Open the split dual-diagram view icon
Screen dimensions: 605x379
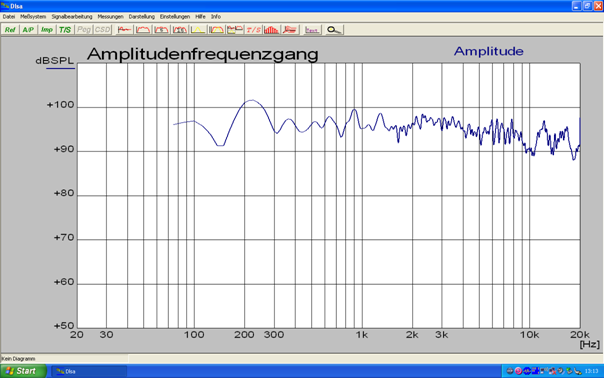click(x=235, y=30)
